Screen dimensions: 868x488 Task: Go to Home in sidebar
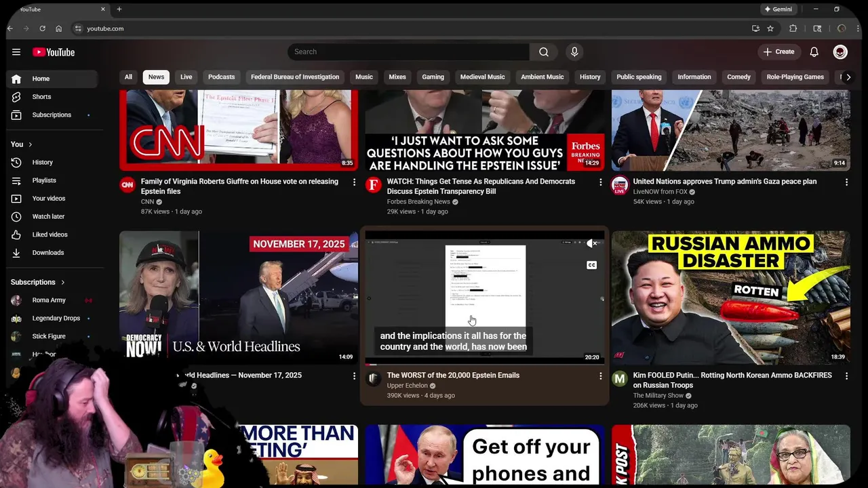click(52, 79)
